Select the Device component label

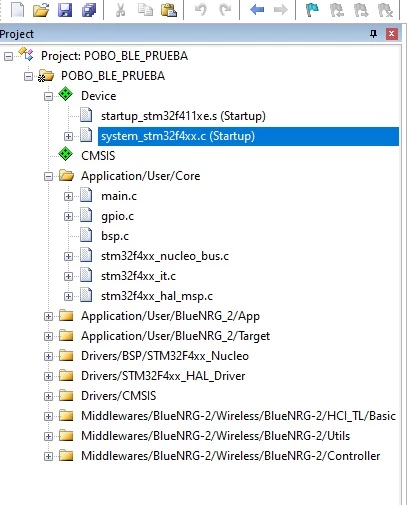(99, 96)
